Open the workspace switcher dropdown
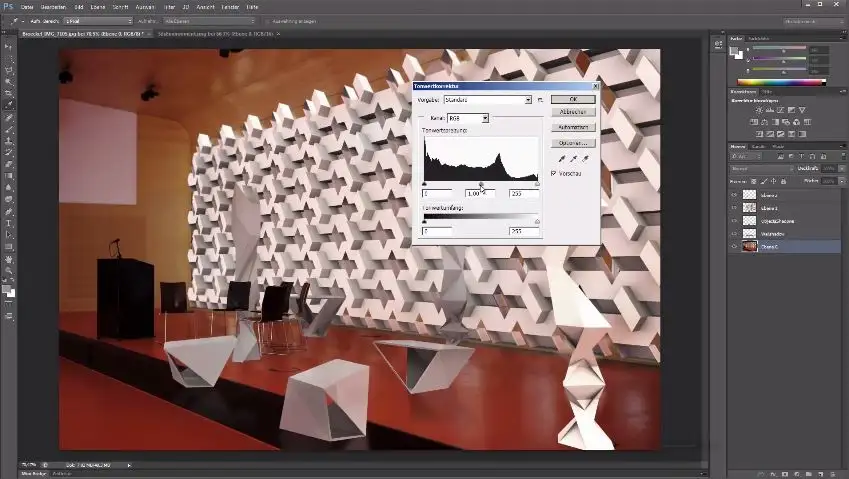Viewport: 849px width, 479px height. [814, 21]
